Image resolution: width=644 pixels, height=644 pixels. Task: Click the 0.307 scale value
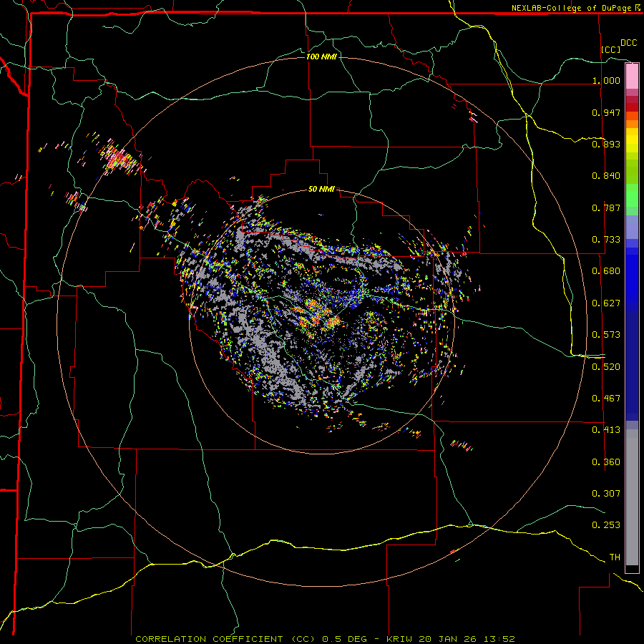(x=606, y=494)
